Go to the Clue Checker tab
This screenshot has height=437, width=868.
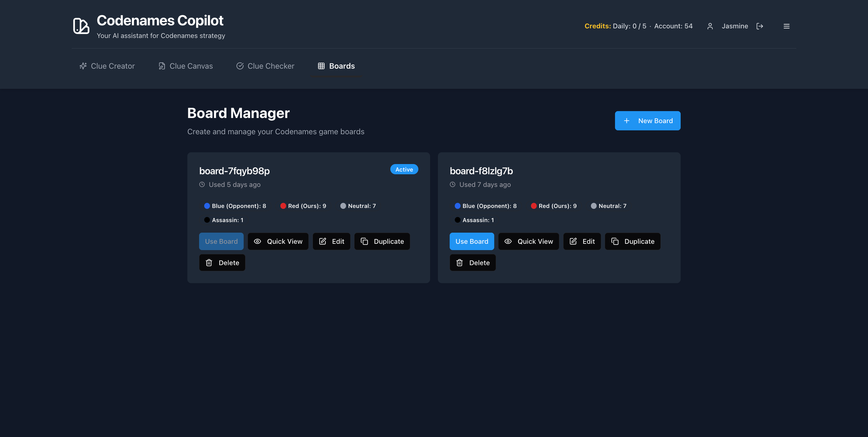tap(265, 66)
